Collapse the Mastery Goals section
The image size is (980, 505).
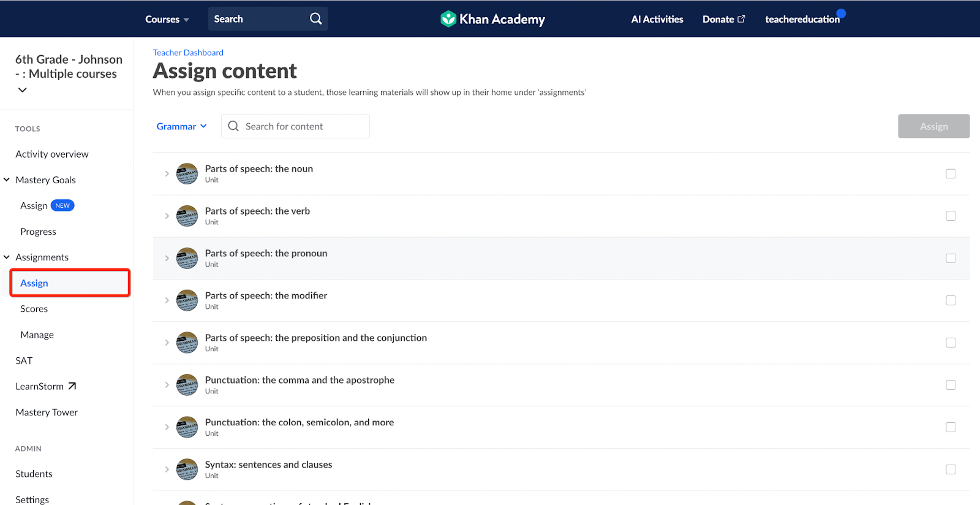click(x=7, y=180)
